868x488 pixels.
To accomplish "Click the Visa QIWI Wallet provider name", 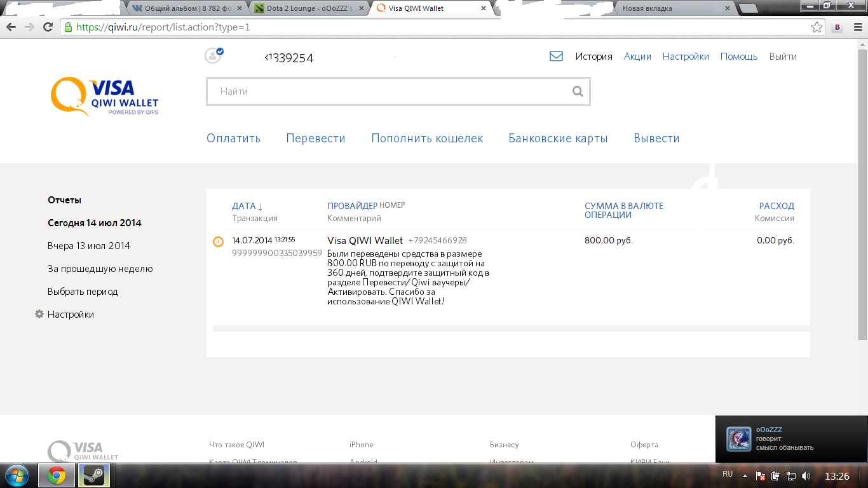I will point(365,241).
